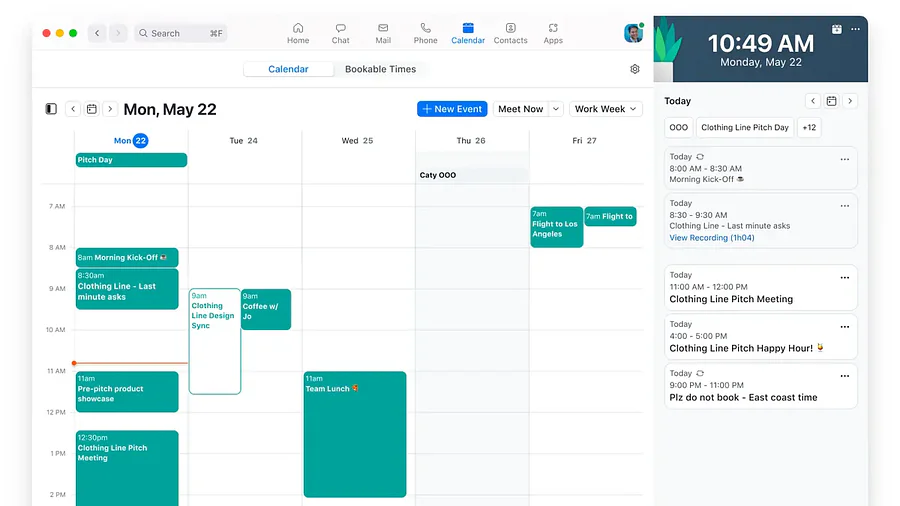900x506 pixels.
Task: Toggle the calendar sidebar panel
Action: pos(51,109)
